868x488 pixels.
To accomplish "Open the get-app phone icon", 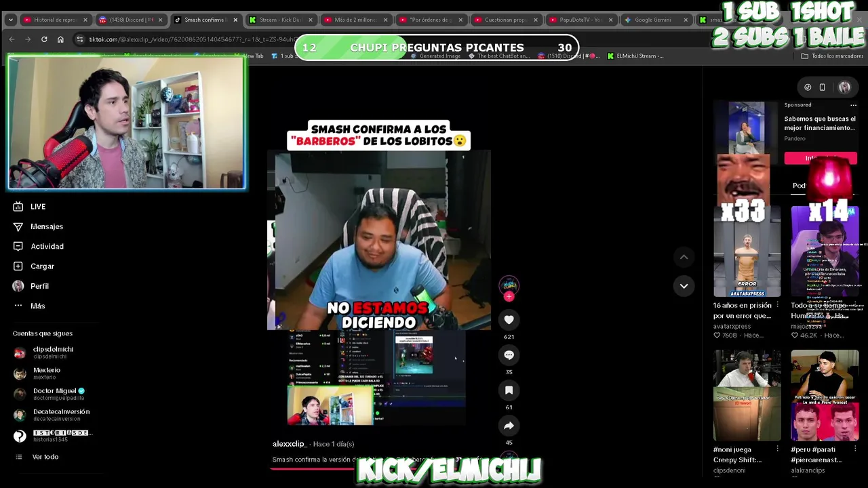I will (x=823, y=87).
